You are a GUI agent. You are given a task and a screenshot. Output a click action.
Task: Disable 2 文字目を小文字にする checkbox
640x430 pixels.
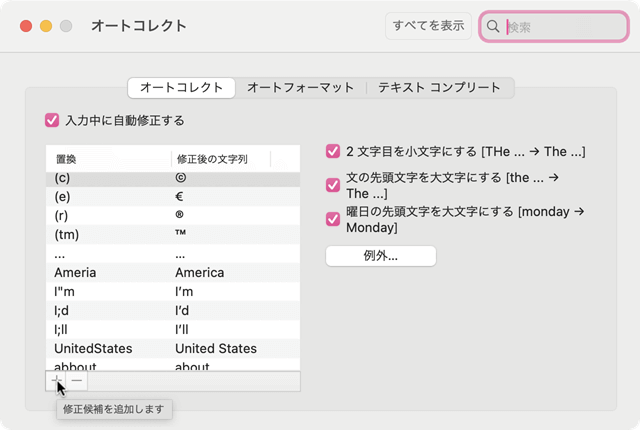click(x=333, y=152)
